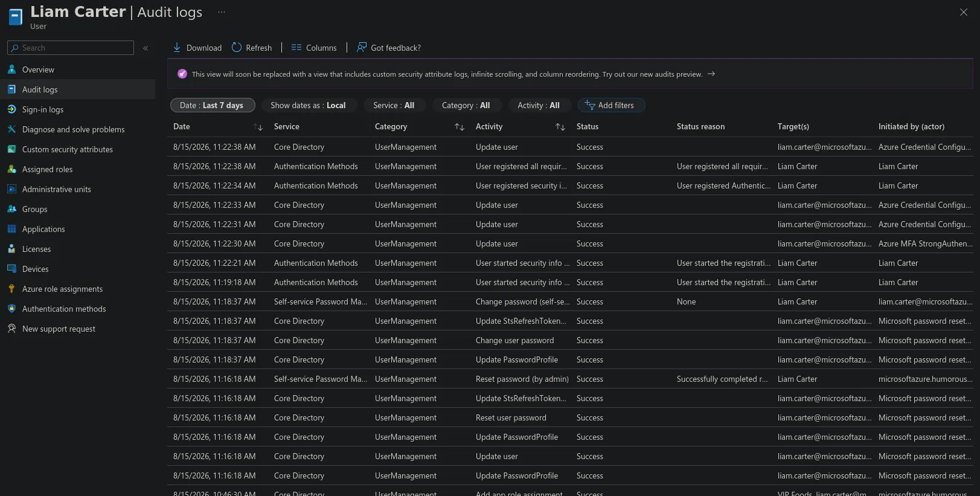Open New support request entry
The image size is (980, 496).
[x=77, y=329]
